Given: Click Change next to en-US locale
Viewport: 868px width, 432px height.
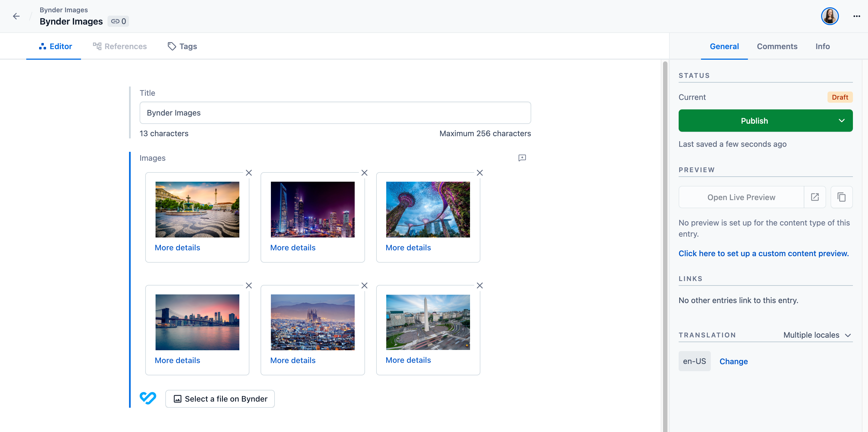Looking at the screenshot, I should [x=734, y=361].
